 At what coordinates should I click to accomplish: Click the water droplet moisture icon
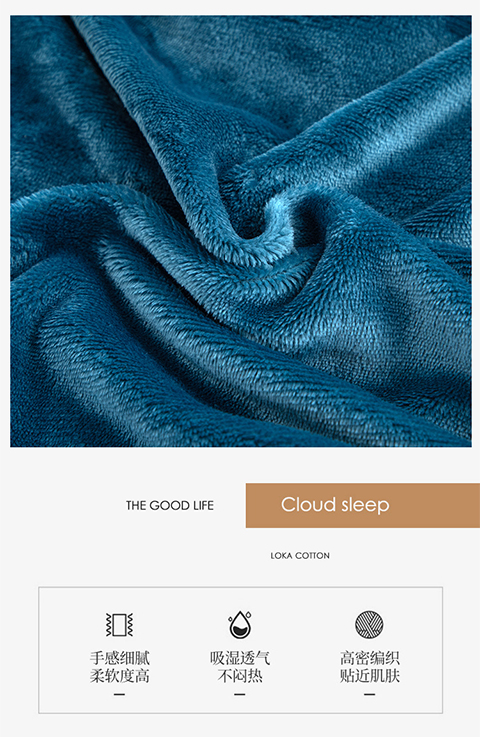point(240,625)
